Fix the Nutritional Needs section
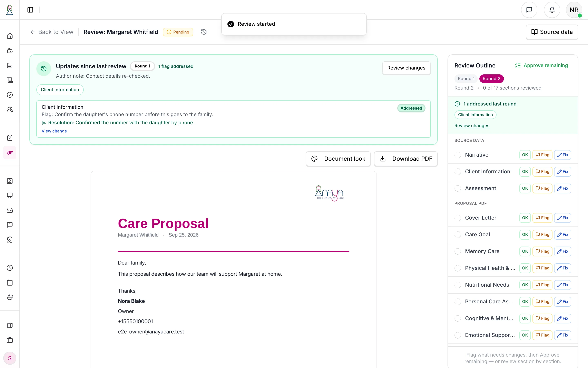 (562, 285)
